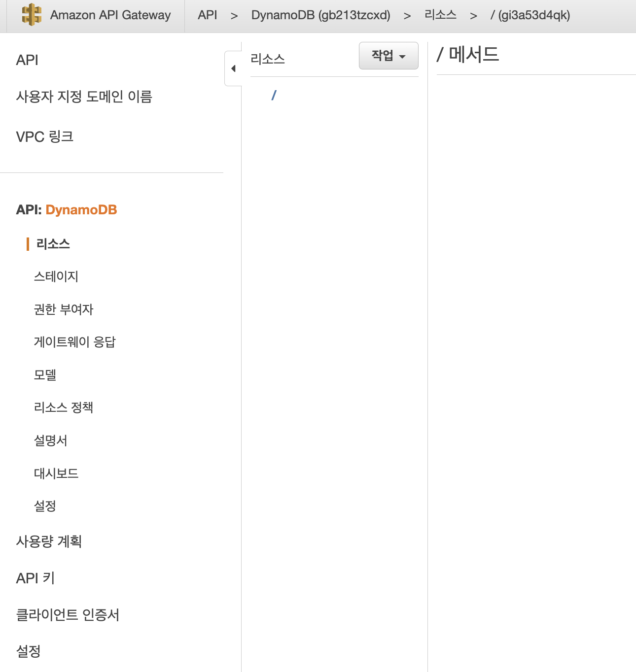Click / (gi3a53d4qk) breadcrumb
Viewport: 636px width, 672px height.
(530, 15)
